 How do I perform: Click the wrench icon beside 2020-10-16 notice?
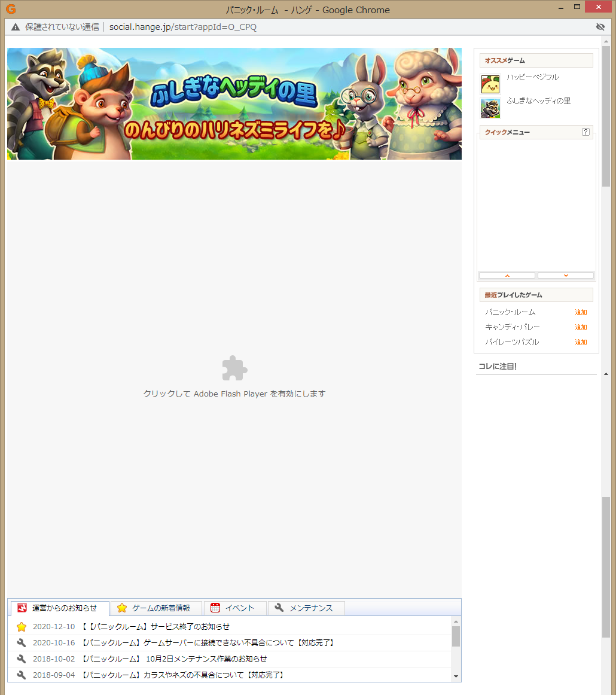22,643
